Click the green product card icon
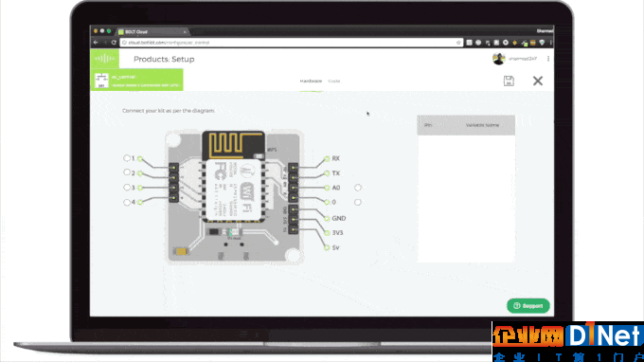 click(101, 81)
